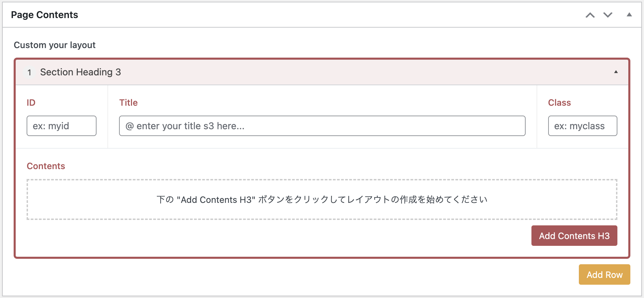This screenshot has height=298, width=644.
Task: Click the 'Custom your layout' label
Action: [x=55, y=45]
